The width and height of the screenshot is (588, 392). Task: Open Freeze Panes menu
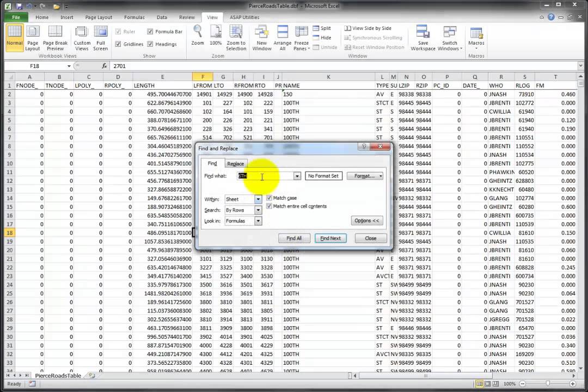(x=301, y=38)
